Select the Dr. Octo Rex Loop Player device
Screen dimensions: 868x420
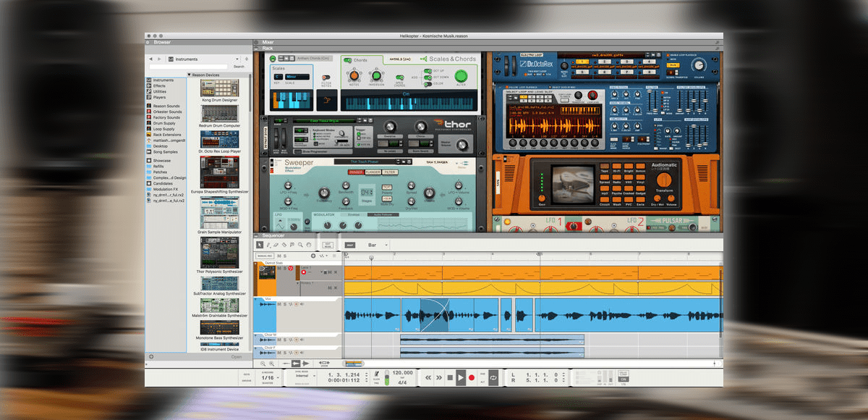pos(220,139)
